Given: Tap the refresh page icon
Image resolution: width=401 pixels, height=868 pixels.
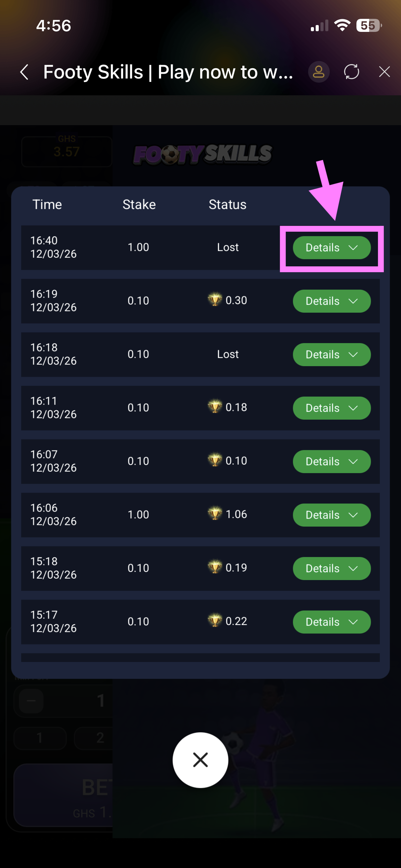Looking at the screenshot, I should click(352, 72).
